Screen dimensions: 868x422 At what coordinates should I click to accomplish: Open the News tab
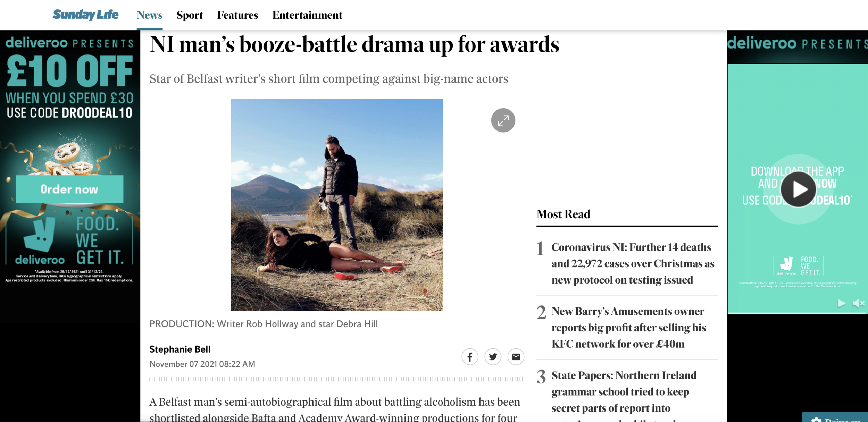click(149, 15)
